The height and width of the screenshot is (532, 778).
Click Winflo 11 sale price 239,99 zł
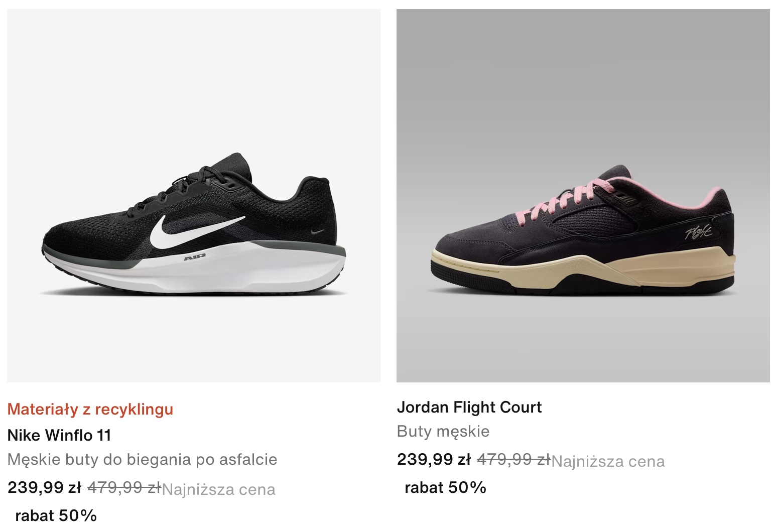[x=44, y=487]
